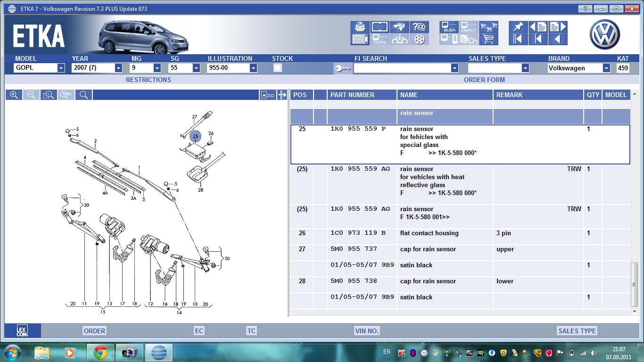Click the EC button
The image size is (644, 362).
[x=199, y=331]
